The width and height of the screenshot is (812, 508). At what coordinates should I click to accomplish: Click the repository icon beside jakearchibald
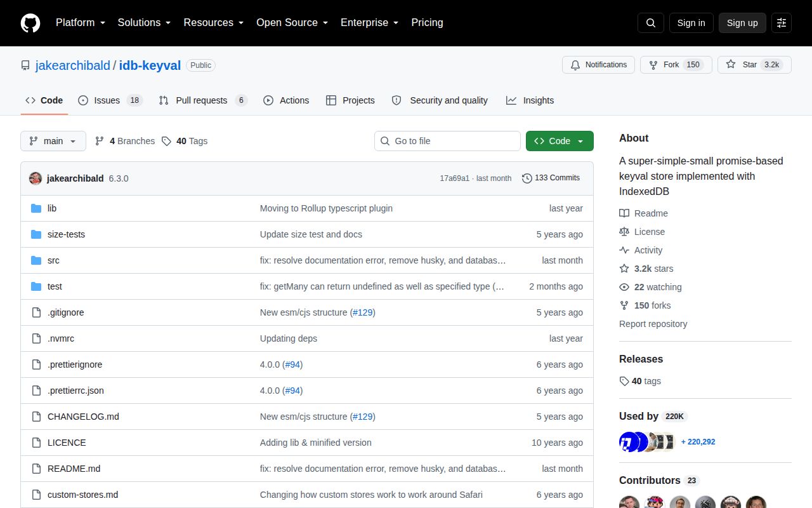coord(25,65)
